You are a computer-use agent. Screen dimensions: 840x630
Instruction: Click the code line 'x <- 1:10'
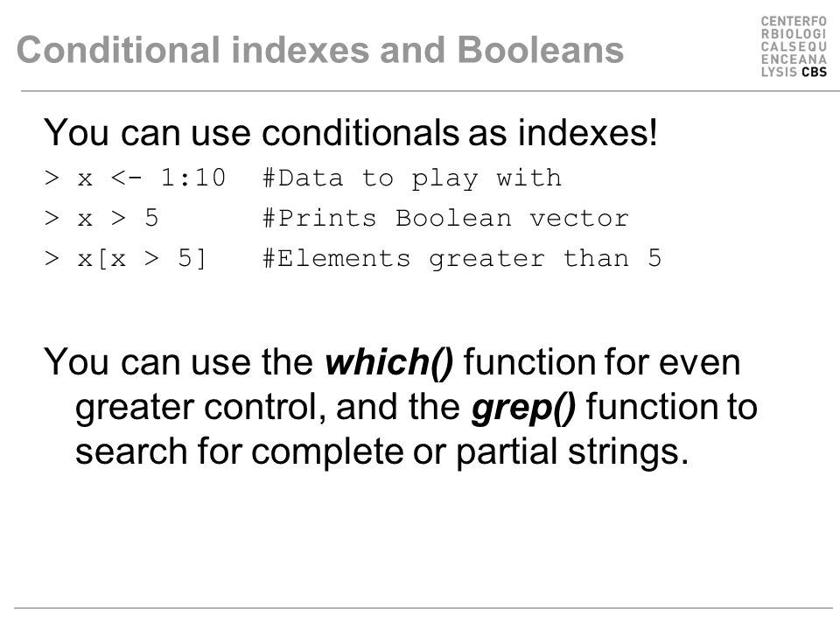click(151, 178)
